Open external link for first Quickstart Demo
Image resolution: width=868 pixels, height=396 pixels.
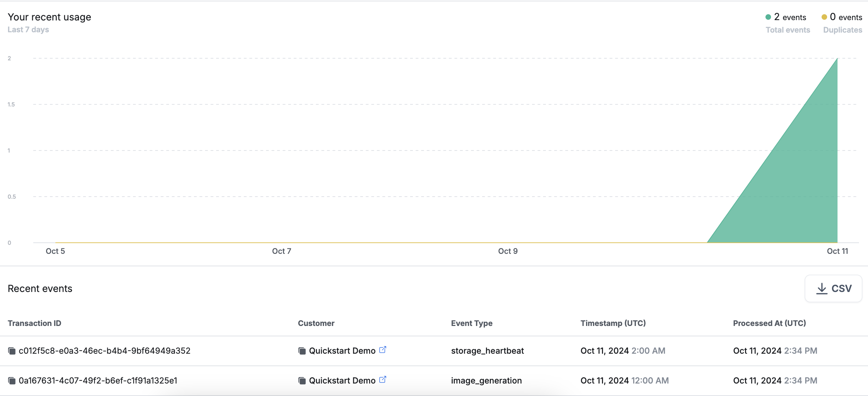(382, 350)
